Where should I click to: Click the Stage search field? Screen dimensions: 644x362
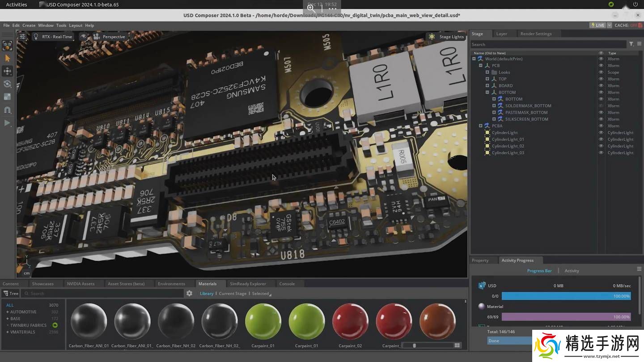[x=548, y=44]
